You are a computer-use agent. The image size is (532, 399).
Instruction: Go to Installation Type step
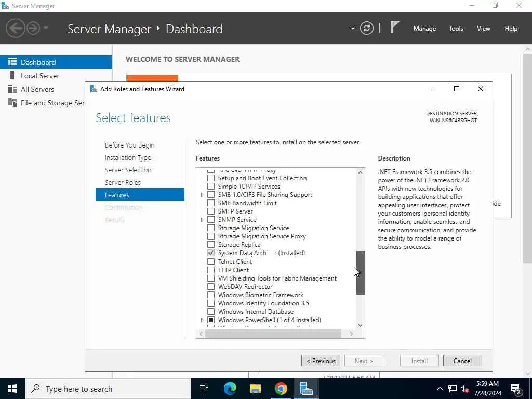128,158
